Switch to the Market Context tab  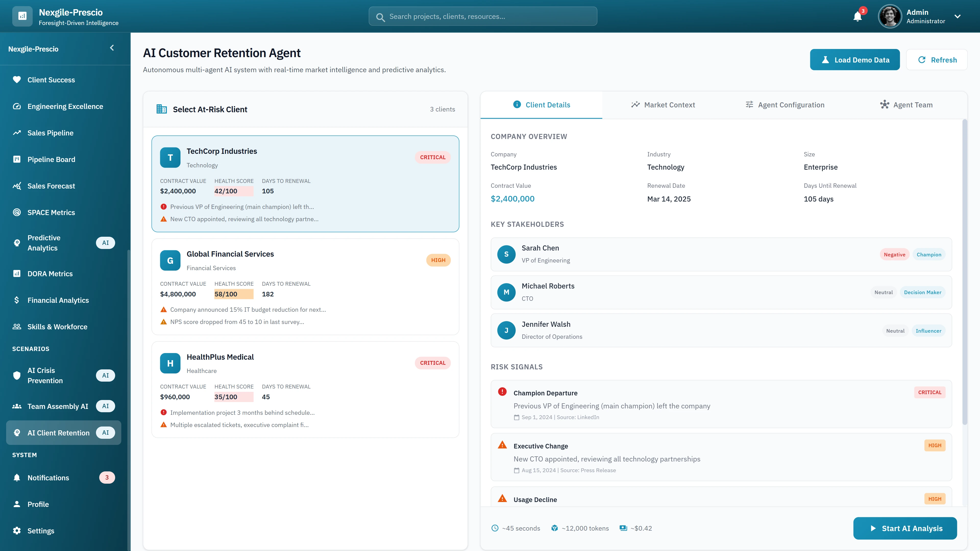(663, 105)
